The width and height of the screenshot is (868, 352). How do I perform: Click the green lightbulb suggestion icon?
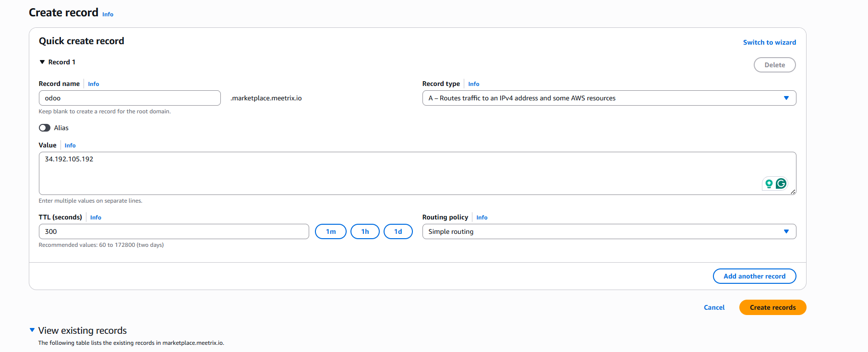tap(769, 183)
